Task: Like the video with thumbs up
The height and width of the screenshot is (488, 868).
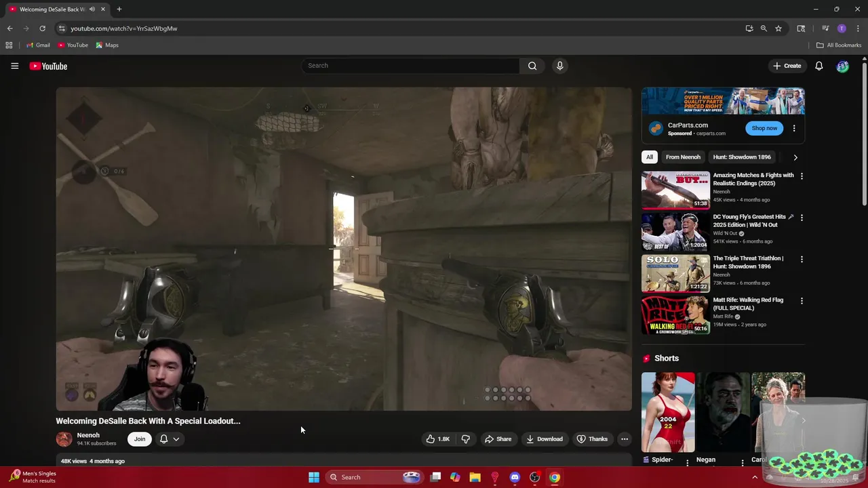Action: (437, 439)
